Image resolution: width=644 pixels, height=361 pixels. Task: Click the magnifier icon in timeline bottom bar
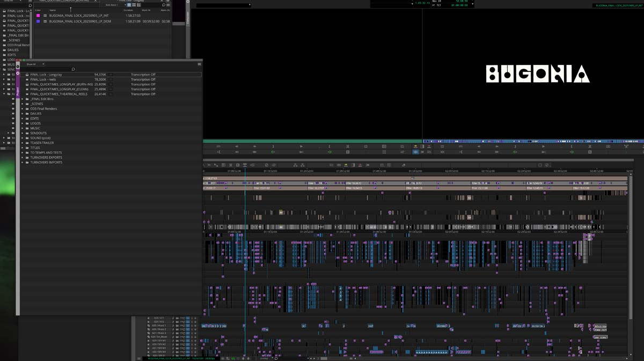(276, 358)
